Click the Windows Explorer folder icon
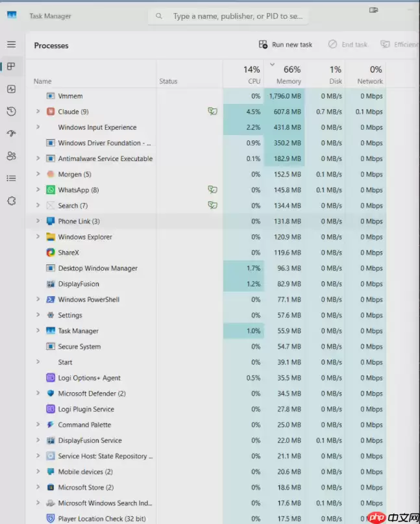420x524 pixels. pos(51,236)
